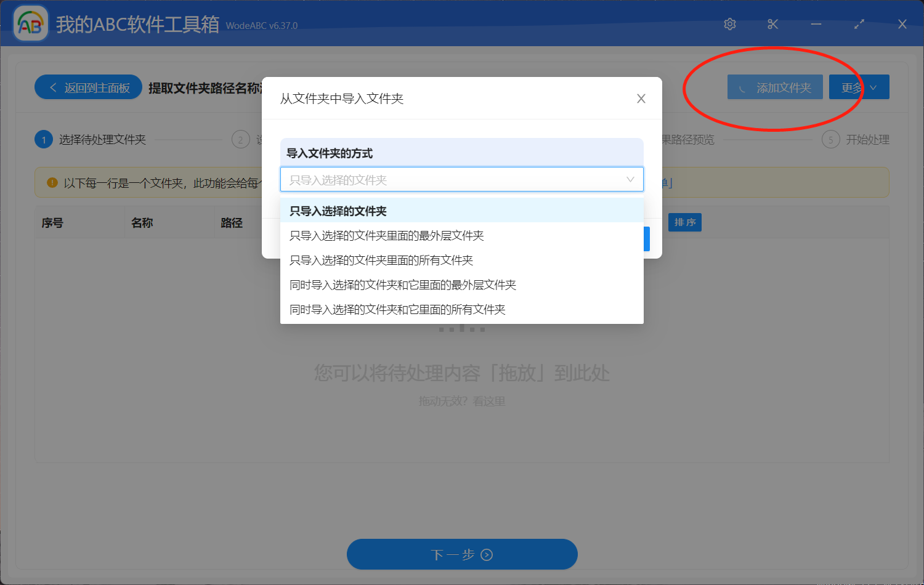The width and height of the screenshot is (924, 585).
Task: Click the 从文件夹中导入文件夹 dialog title
Action: tap(342, 99)
